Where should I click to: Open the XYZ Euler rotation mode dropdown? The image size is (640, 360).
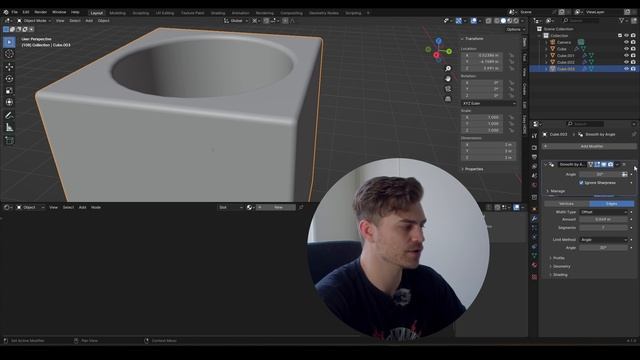point(489,103)
